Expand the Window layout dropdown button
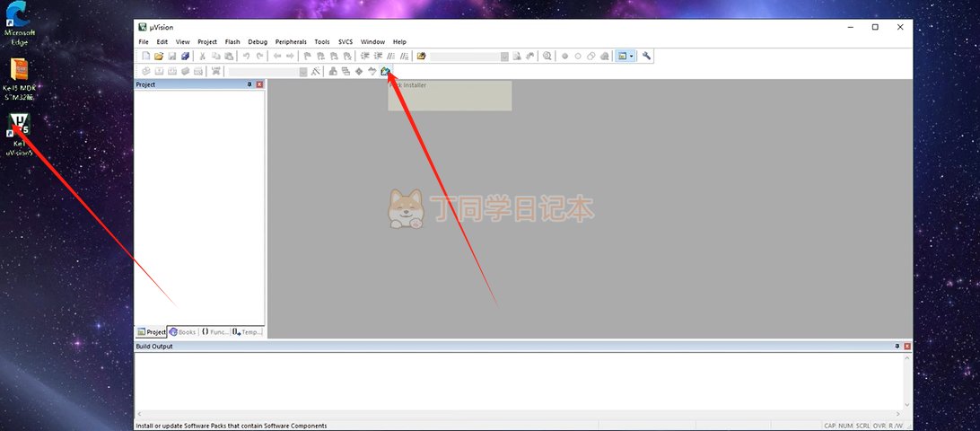The height and width of the screenshot is (431, 980). pos(632,56)
